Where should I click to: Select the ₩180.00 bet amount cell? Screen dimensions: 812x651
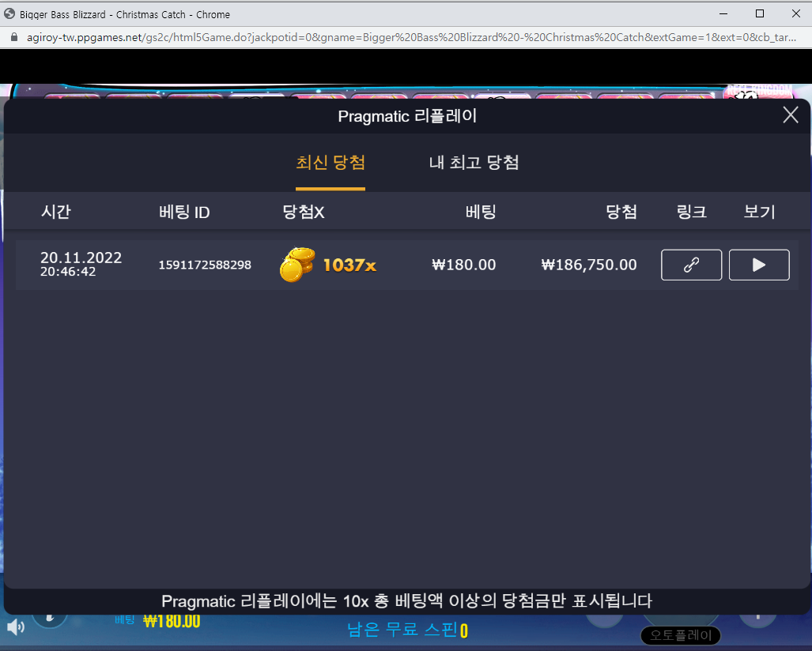click(464, 265)
